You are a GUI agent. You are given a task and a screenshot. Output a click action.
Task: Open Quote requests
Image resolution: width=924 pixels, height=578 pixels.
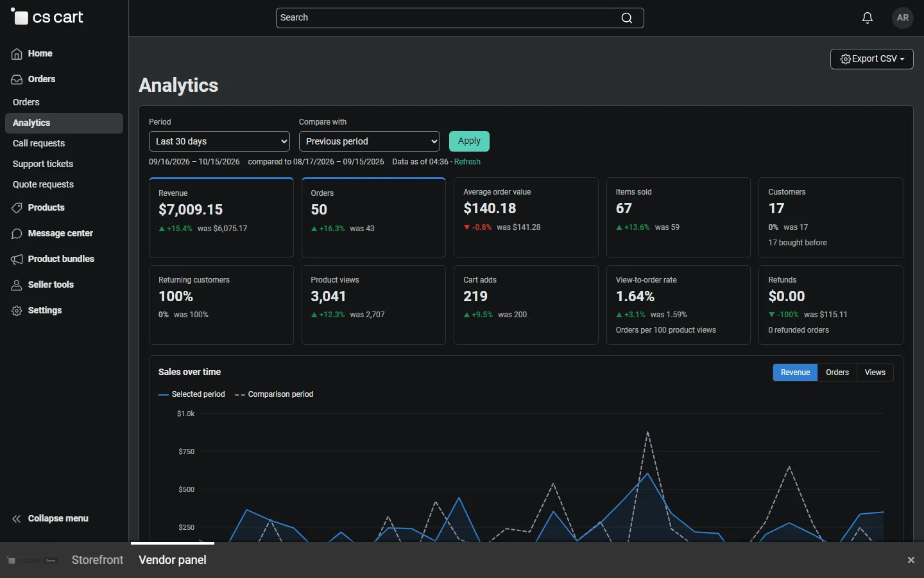tap(44, 184)
